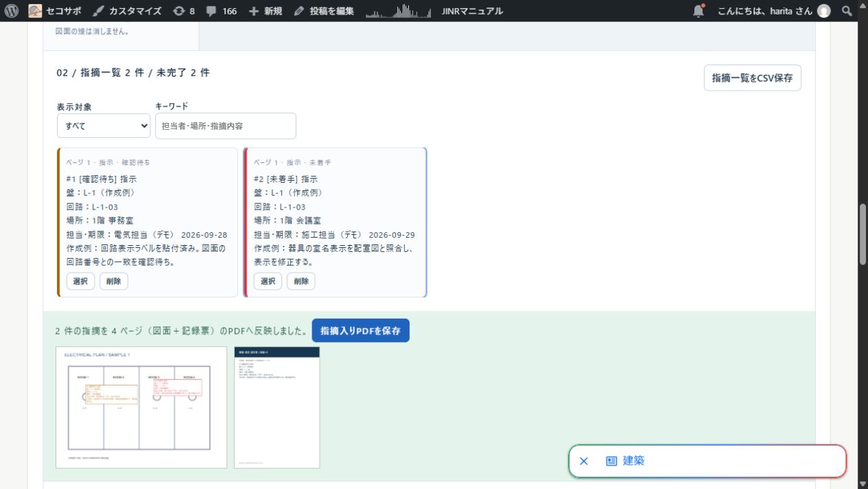Click the 電気担当（デモ） 2026-09-28 line

point(147,234)
